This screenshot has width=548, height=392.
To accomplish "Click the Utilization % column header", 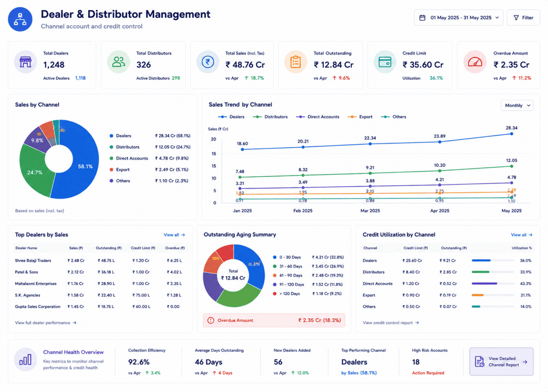I will tap(522, 248).
